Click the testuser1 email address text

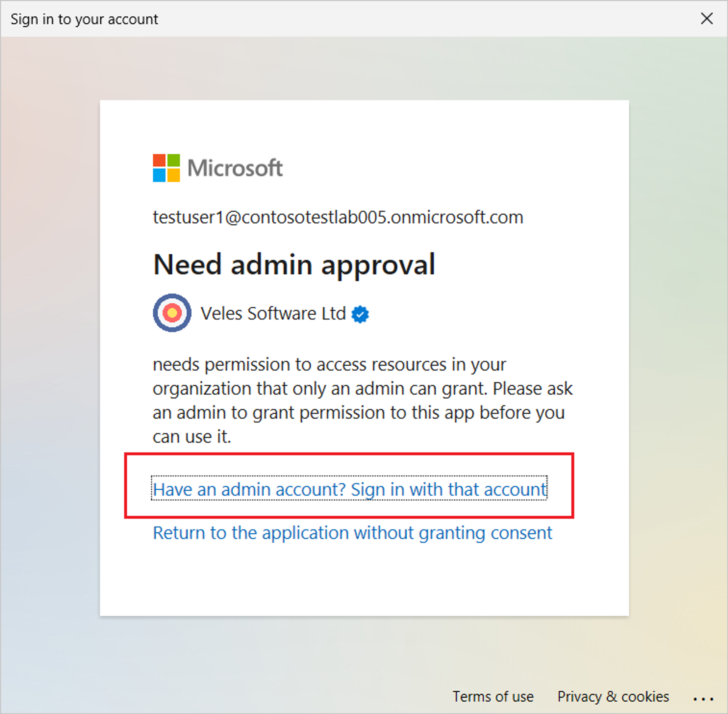coord(338,217)
